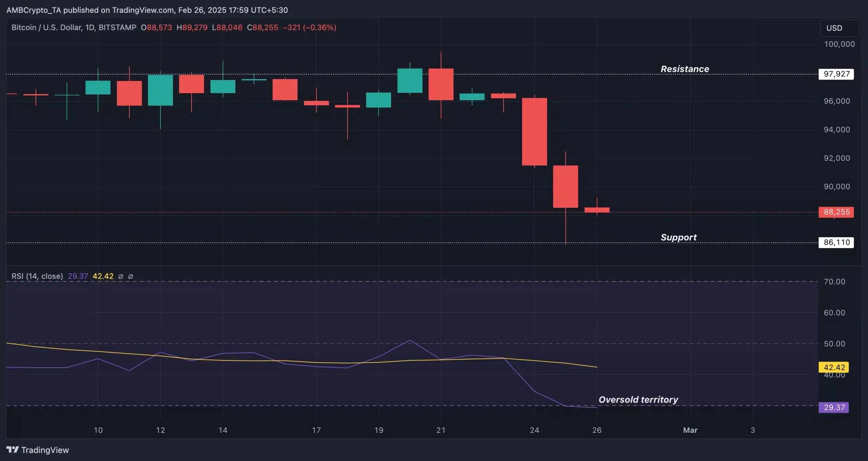Viewport: 868px width, 461px height.
Task: Click the 97,927 resistance price label
Action: click(x=836, y=74)
